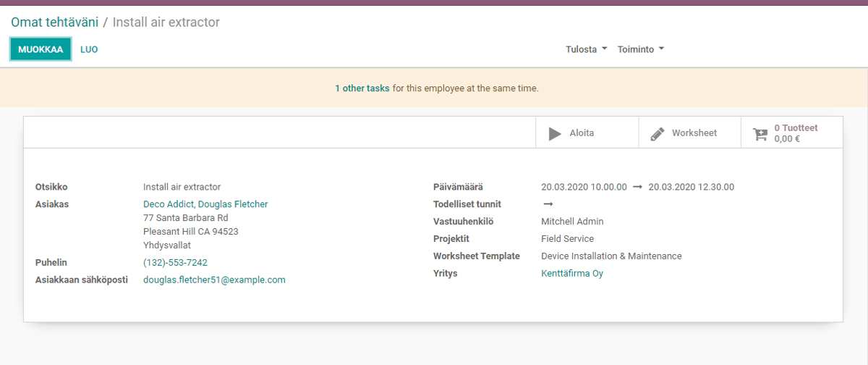Click Field Service project value
The width and height of the screenshot is (868, 365).
(x=567, y=239)
